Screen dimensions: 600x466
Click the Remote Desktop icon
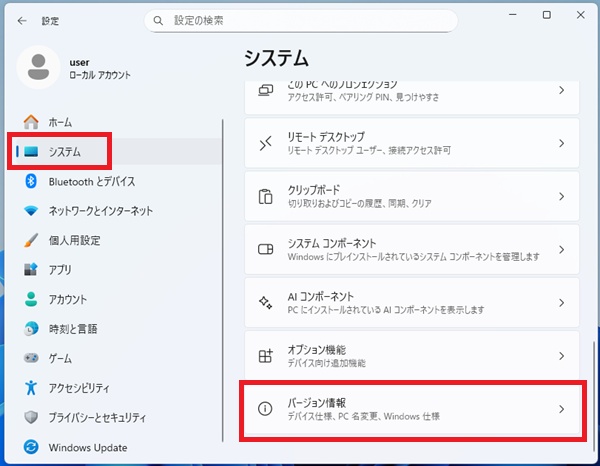tap(266, 143)
